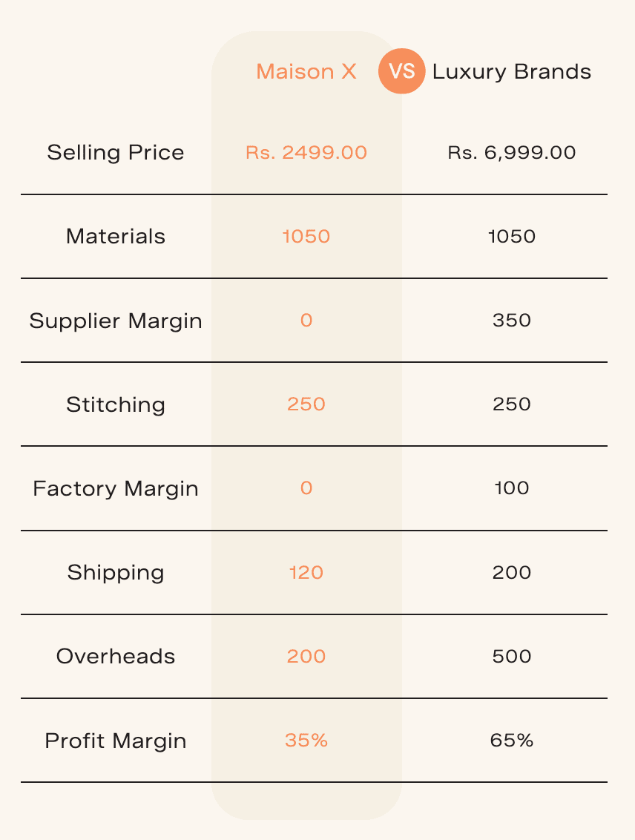Click the Overheads row label
The image size is (635, 840).
tap(116, 657)
